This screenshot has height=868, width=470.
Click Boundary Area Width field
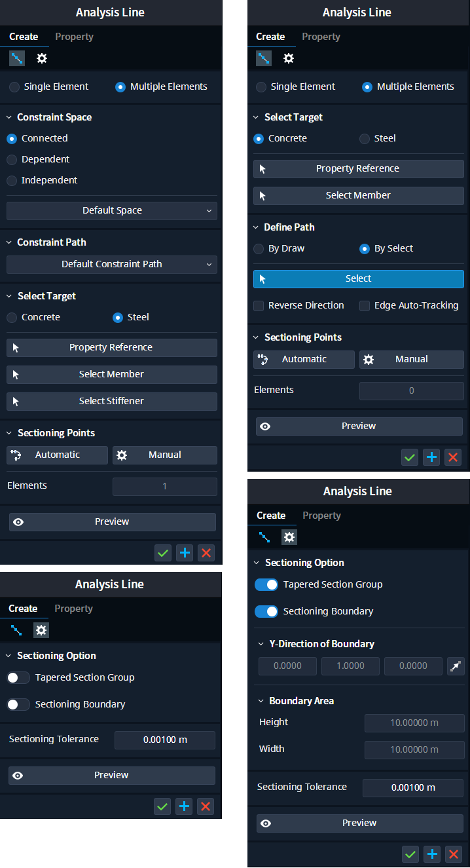tap(414, 750)
